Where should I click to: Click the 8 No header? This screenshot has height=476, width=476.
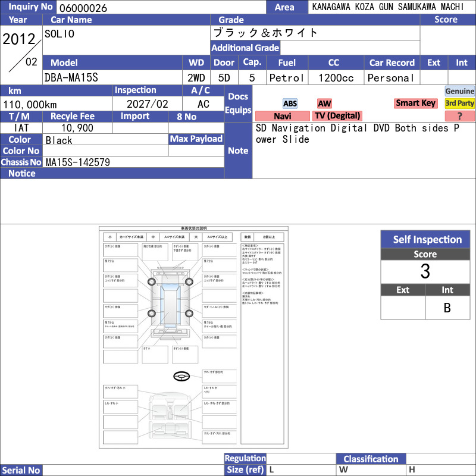(196, 117)
